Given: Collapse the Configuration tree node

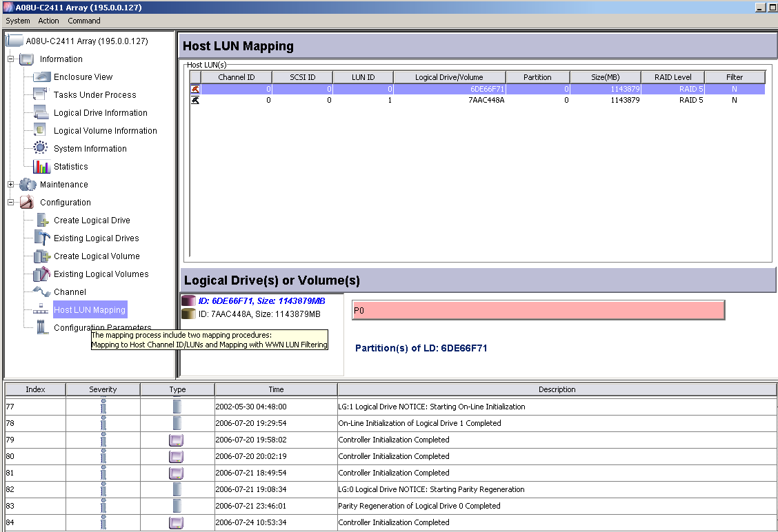Looking at the screenshot, I should [11, 203].
